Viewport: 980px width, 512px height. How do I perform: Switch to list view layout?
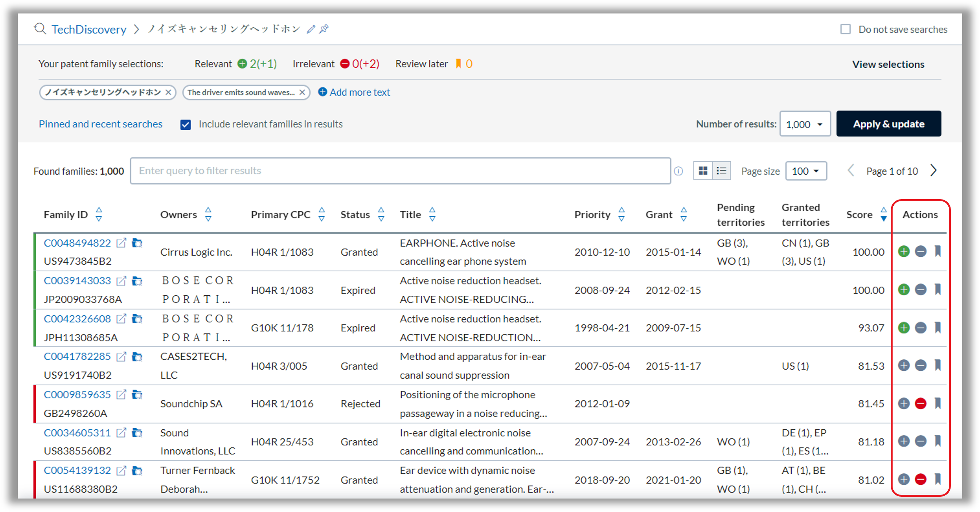coord(721,171)
